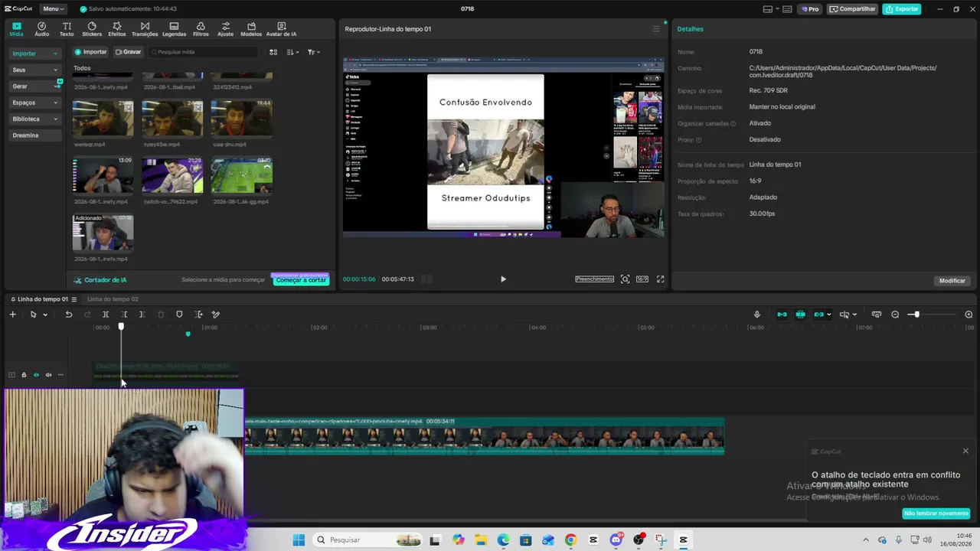Open the Legendas panel
The width and height of the screenshot is (980, 551).
click(x=174, y=29)
